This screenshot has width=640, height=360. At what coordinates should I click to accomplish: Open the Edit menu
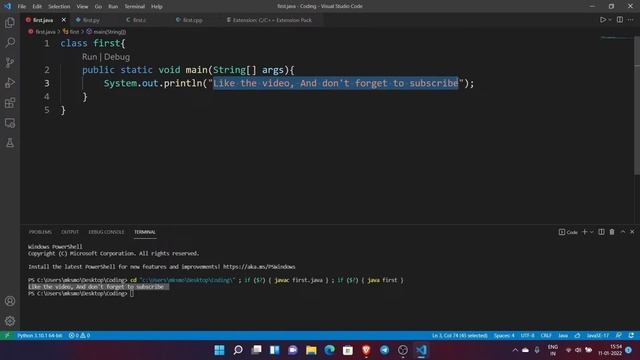(37, 6)
